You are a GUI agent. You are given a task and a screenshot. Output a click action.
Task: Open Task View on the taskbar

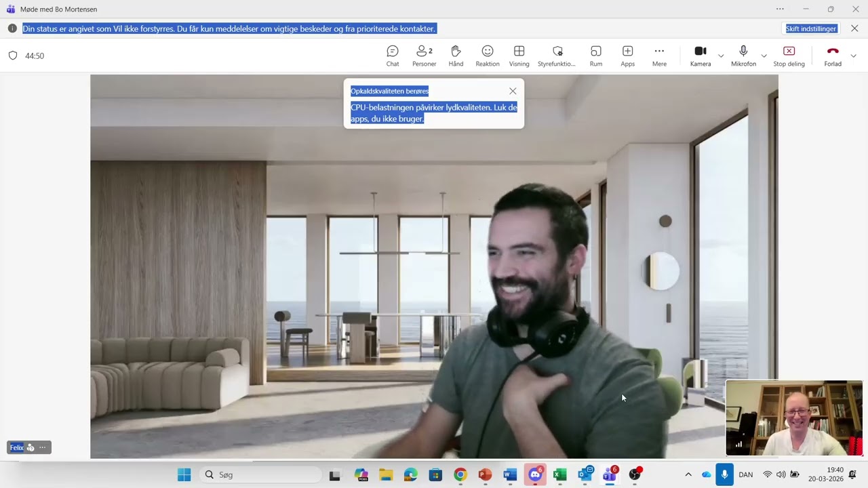click(334, 474)
